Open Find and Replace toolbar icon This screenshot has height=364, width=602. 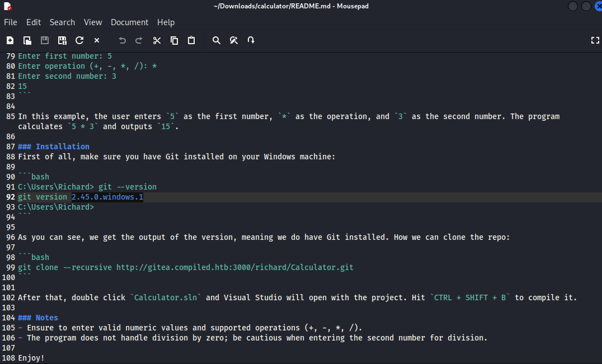coord(234,40)
